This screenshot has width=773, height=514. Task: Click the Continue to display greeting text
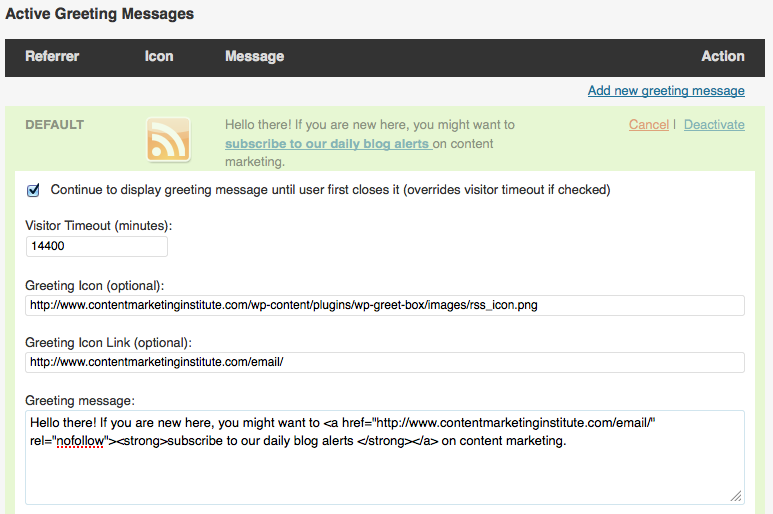pos(330,190)
